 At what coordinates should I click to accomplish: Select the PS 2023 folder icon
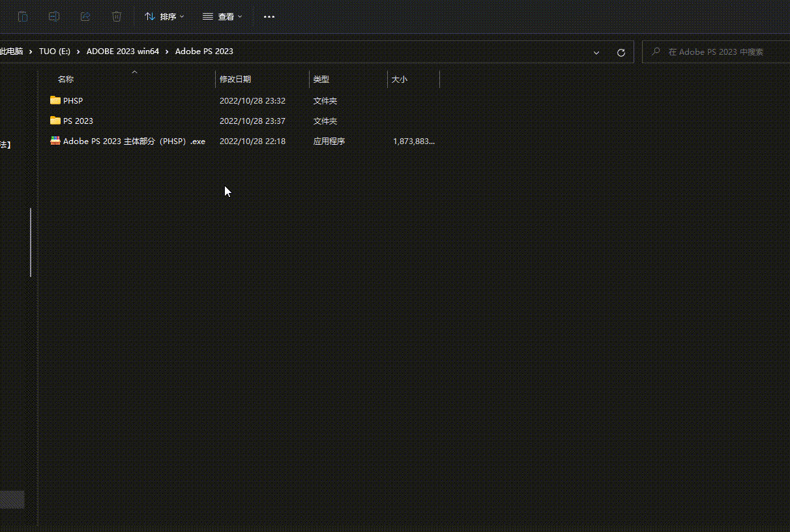pos(55,121)
